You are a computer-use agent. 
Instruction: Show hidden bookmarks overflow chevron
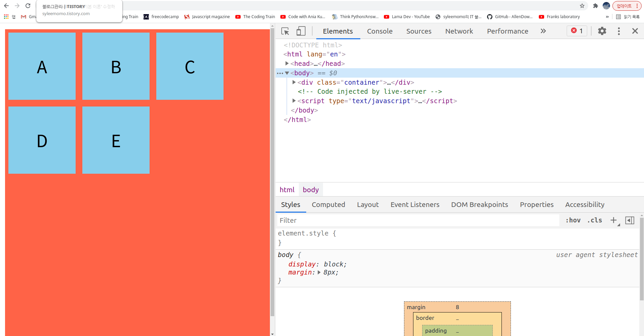coord(607,17)
